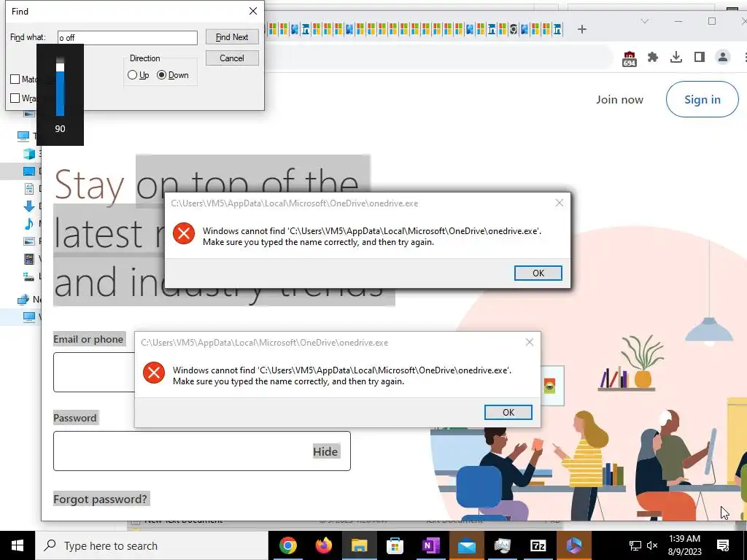Open Google Chrome from the taskbar
This screenshot has width=747, height=560.
(x=287, y=545)
